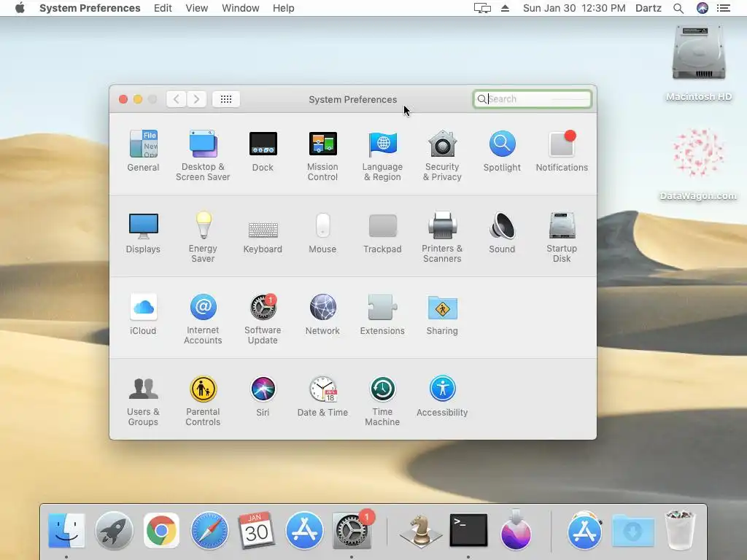Open Accessibility preferences
The width and height of the screenshot is (747, 560).
click(442, 396)
